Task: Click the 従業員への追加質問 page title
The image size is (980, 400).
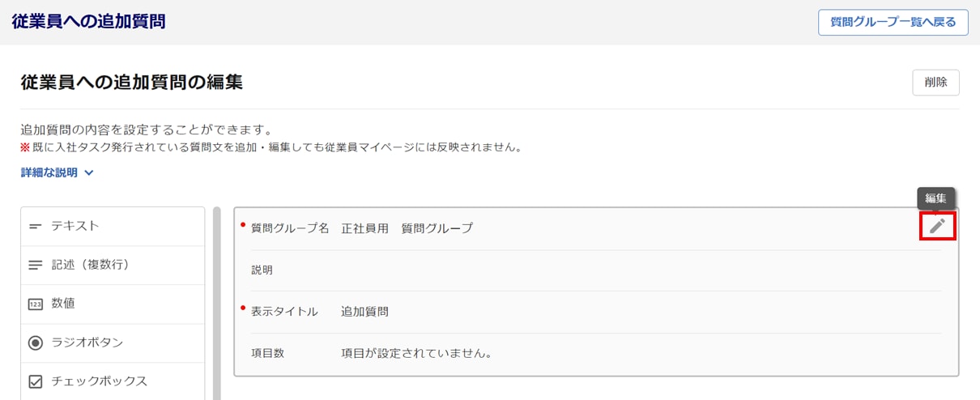Action: tap(88, 22)
